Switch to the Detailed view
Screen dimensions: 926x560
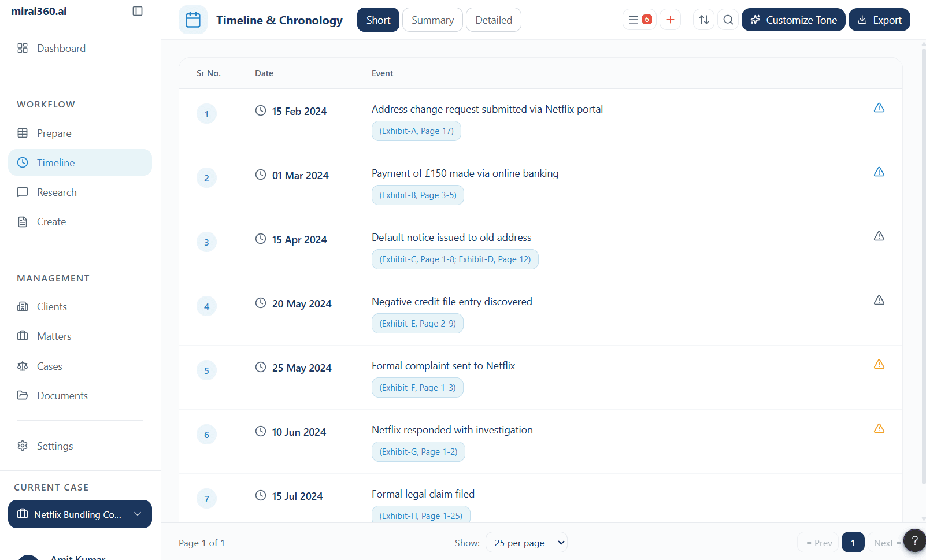point(493,20)
